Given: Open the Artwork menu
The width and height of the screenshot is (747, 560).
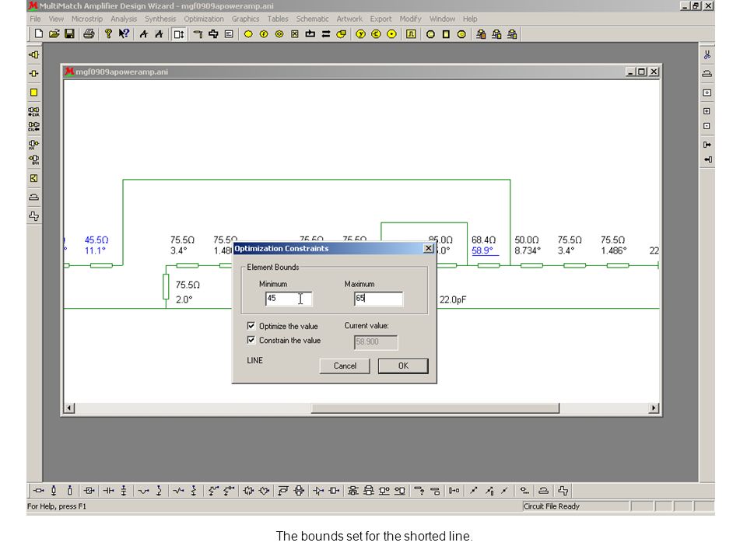Looking at the screenshot, I should (x=349, y=19).
